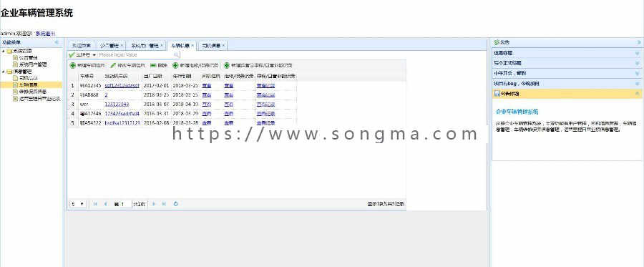Open engine number link 123122348
The height and width of the screenshot is (267, 644).
click(x=117, y=104)
